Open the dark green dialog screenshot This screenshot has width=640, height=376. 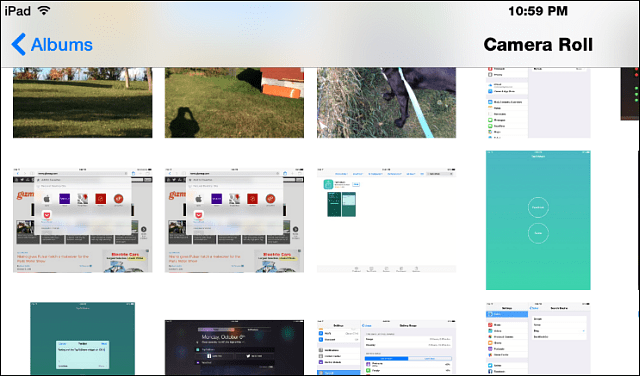(x=82, y=338)
